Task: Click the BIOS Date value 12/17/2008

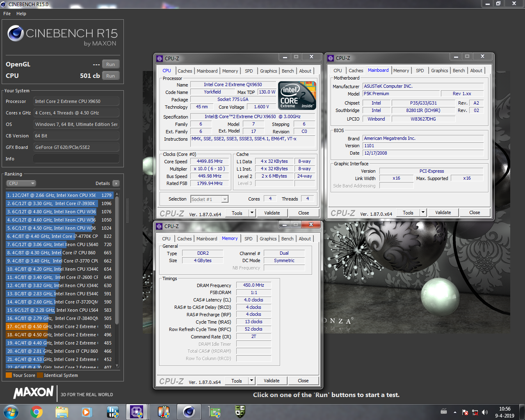Action: coord(423,153)
